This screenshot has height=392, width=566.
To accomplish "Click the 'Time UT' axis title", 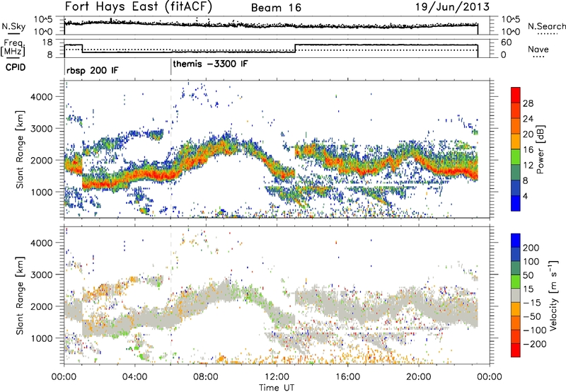I will pos(277,387).
